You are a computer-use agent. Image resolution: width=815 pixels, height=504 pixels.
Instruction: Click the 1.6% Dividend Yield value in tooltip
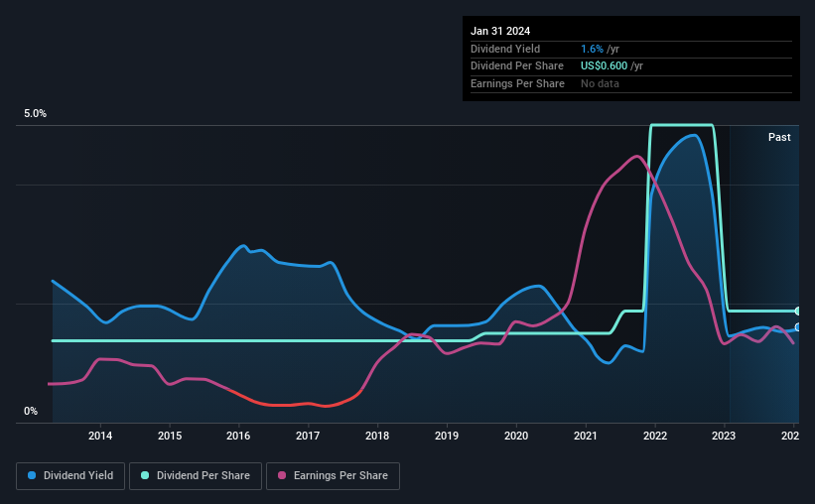click(592, 49)
